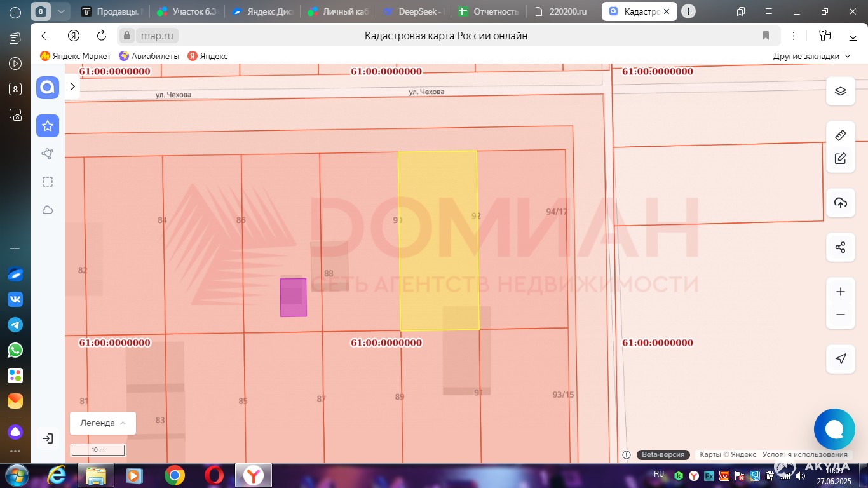Image resolution: width=868 pixels, height=488 pixels.
Task: Activate the dashed rectangle selection tool
Action: click(48, 182)
